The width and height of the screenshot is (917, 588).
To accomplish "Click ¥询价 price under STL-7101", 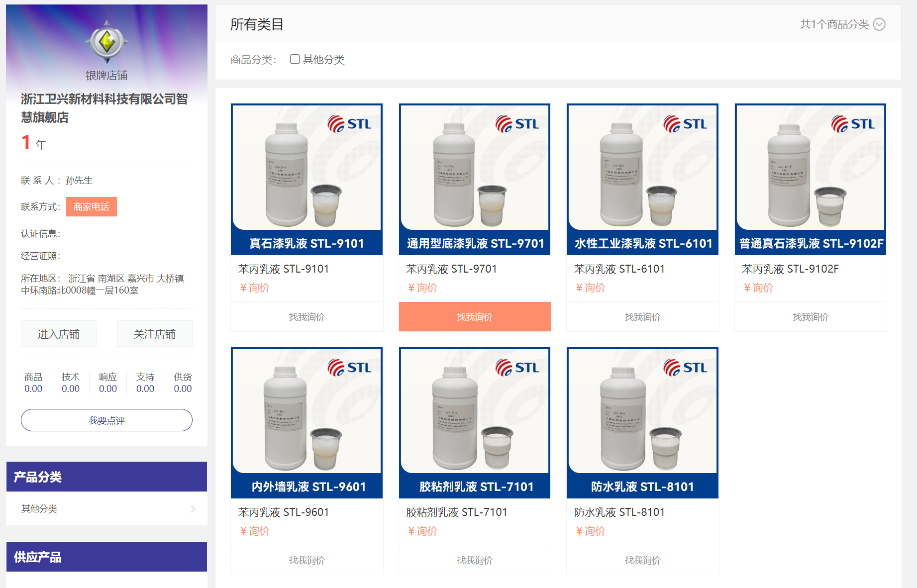I will [x=422, y=531].
